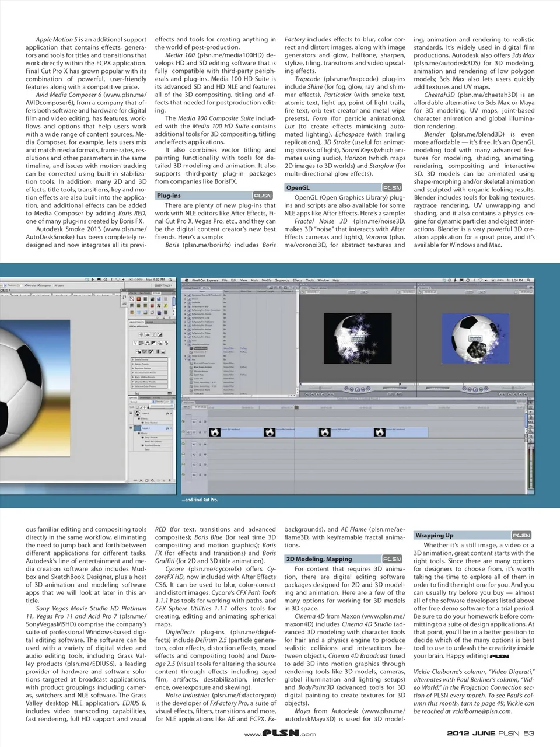Open the Effects menu in Final Cut Express
The height and width of the screenshot is (747, 560).
297,280
